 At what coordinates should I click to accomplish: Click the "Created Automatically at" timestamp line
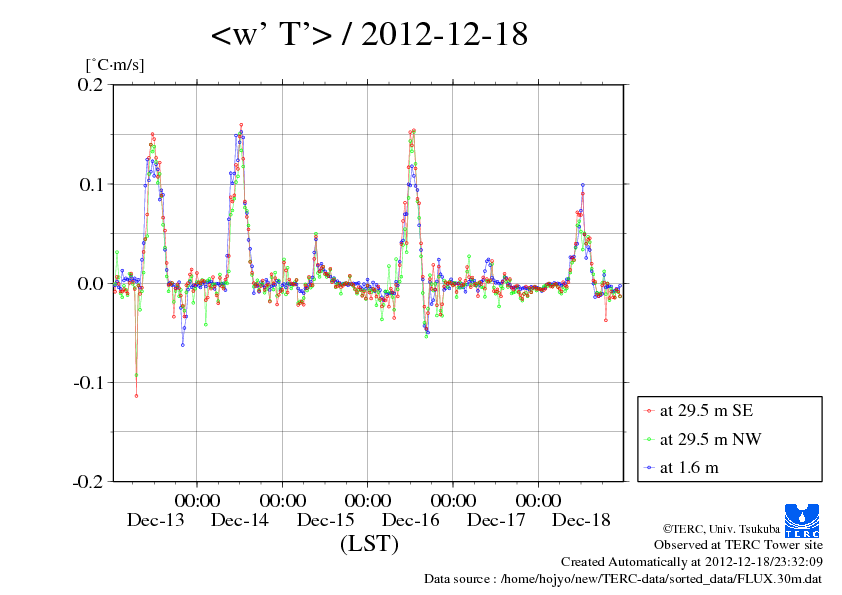pos(692,562)
